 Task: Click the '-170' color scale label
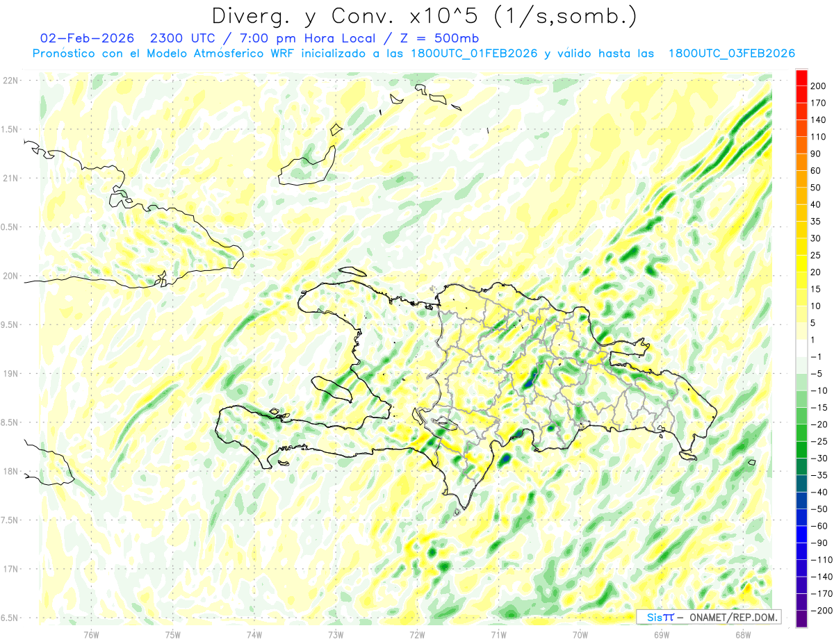coord(820,593)
